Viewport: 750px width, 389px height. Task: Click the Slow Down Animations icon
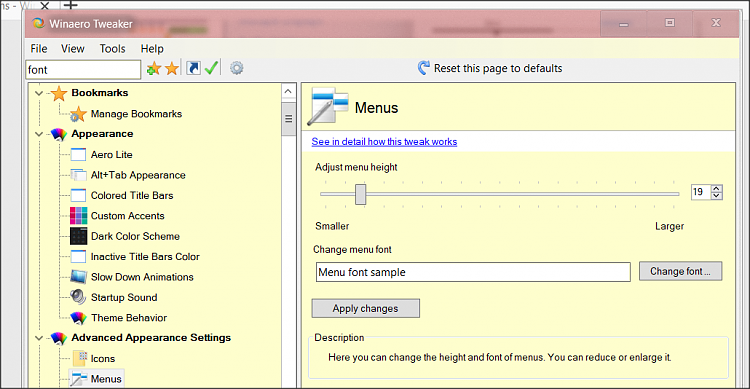78,277
